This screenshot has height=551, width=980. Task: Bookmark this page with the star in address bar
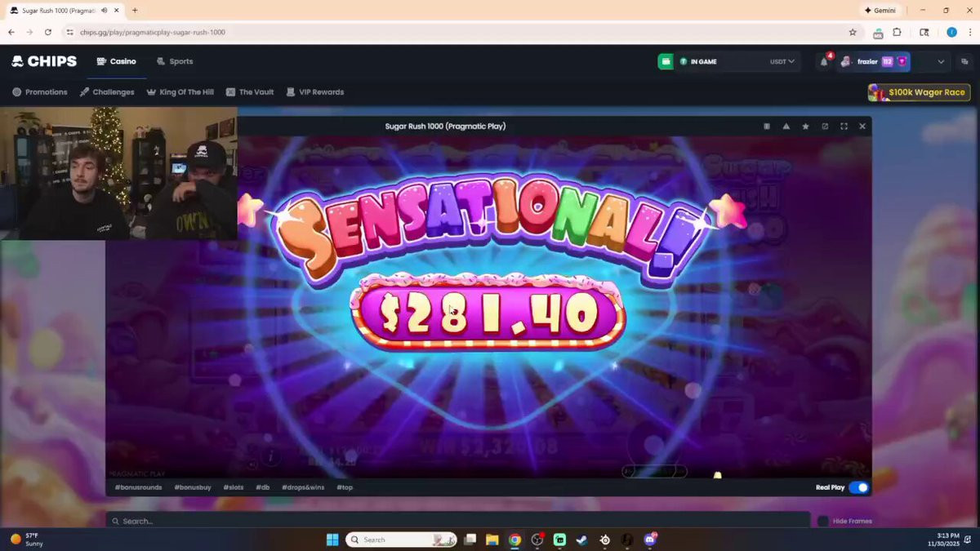click(x=853, y=32)
